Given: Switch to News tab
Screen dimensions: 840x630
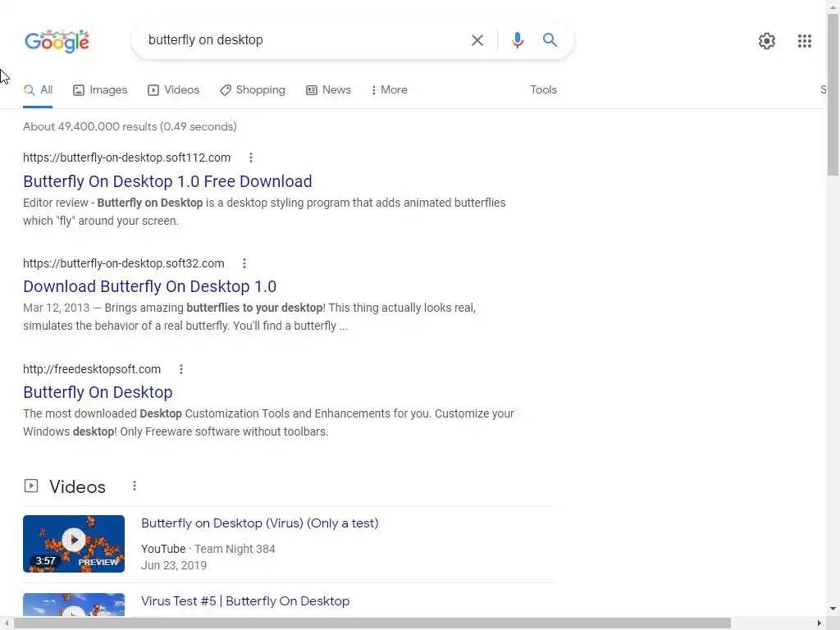Looking at the screenshot, I should 328,90.
